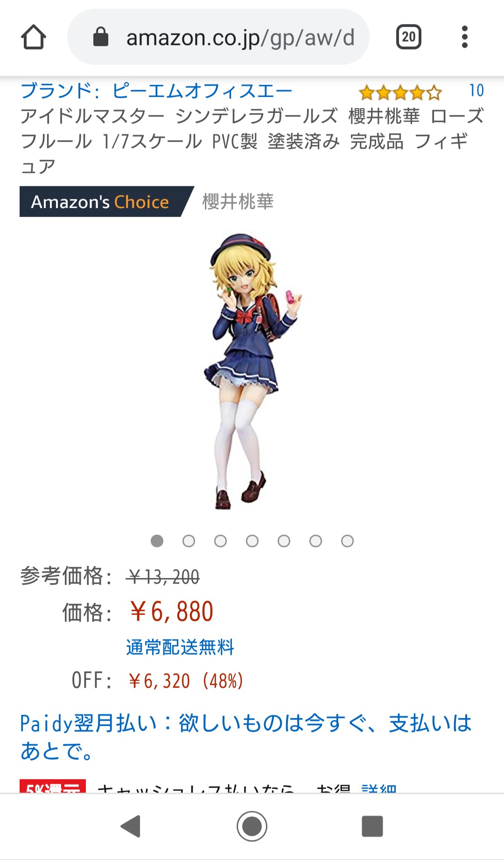This screenshot has height=860, width=504.
Task: Select the first image carousel dot
Action: click(x=157, y=541)
